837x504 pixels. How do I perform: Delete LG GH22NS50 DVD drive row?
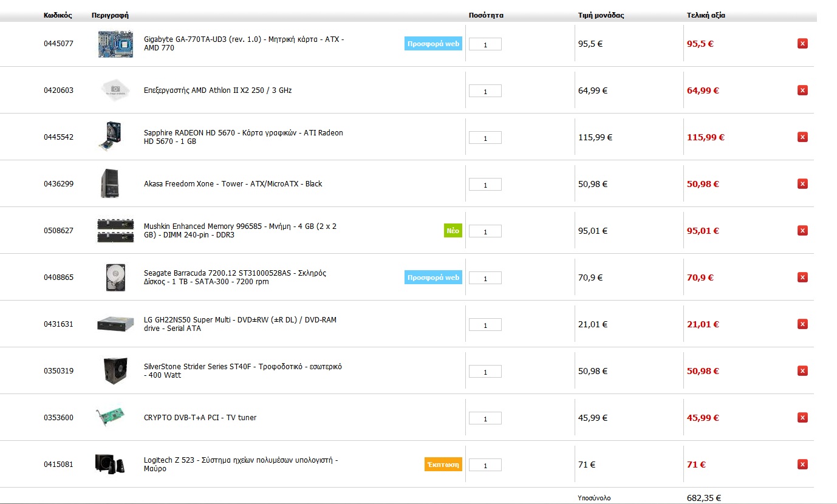point(802,324)
